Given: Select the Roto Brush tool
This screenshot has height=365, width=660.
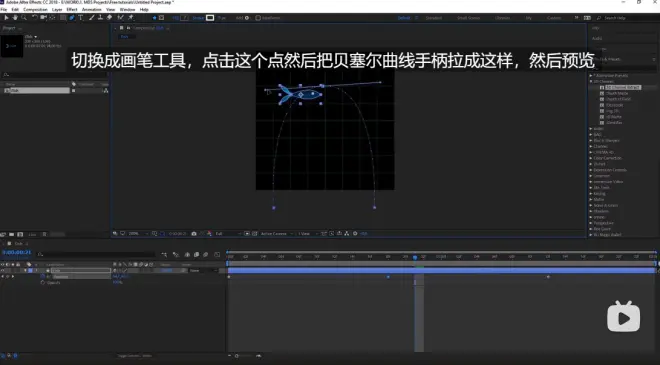Looking at the screenshot, I should point(120,18).
